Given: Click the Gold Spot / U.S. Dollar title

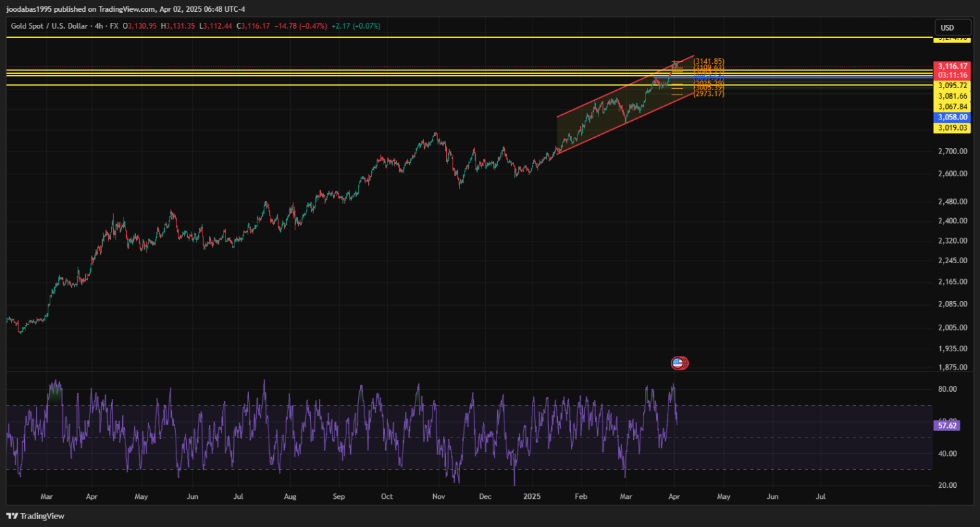Looking at the screenshot, I should (49, 26).
